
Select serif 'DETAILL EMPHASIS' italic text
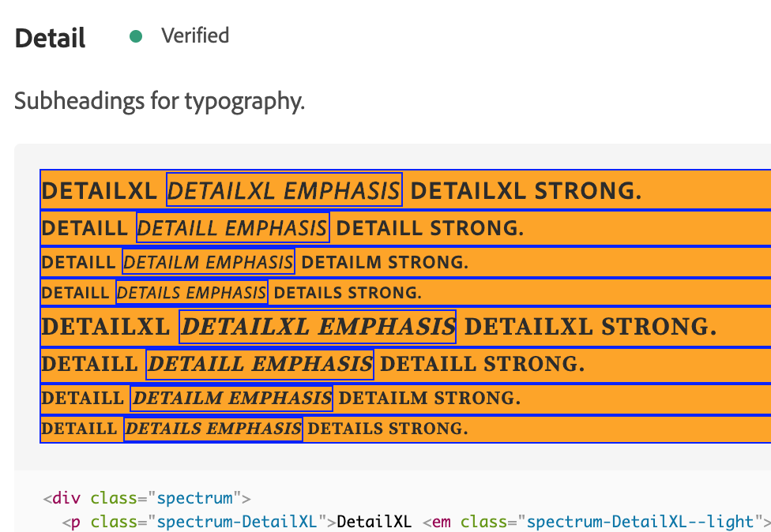[x=260, y=364]
